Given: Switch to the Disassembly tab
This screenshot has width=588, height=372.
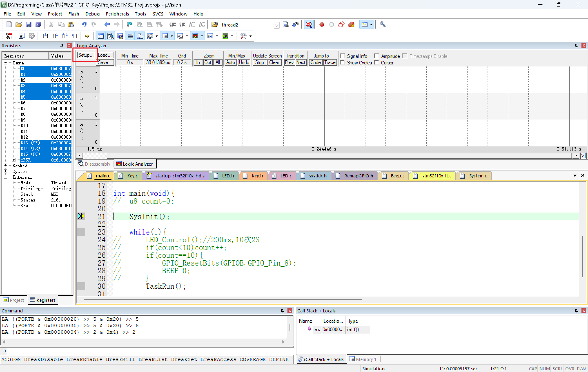Looking at the screenshot, I should point(94,164).
